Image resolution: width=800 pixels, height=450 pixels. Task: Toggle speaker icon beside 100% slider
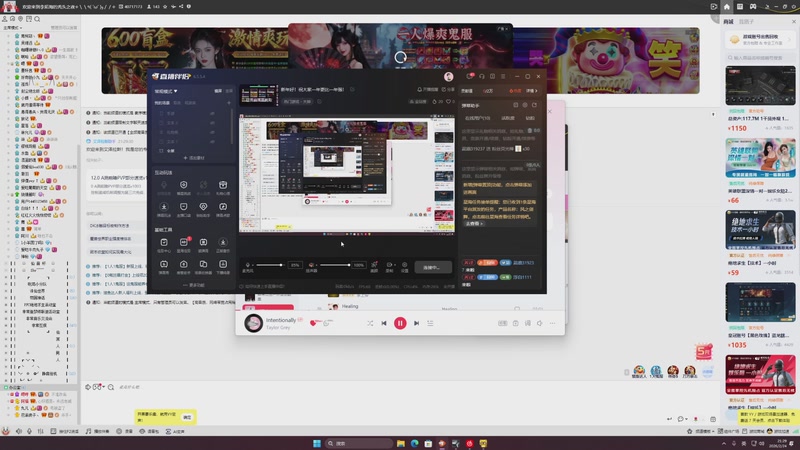[x=311, y=265]
